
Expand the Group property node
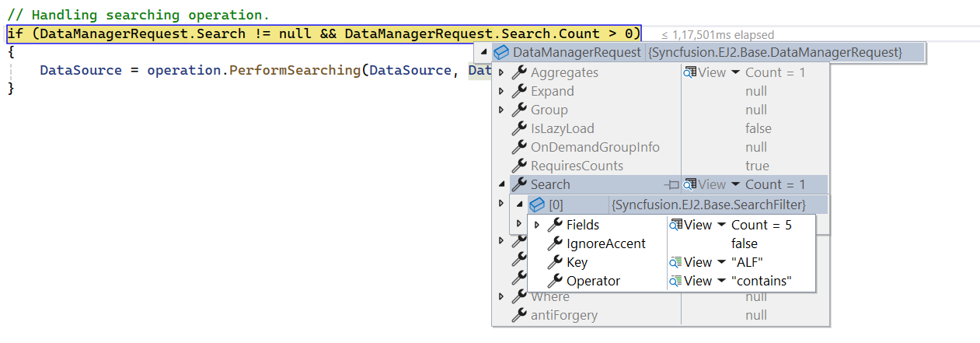[501, 110]
